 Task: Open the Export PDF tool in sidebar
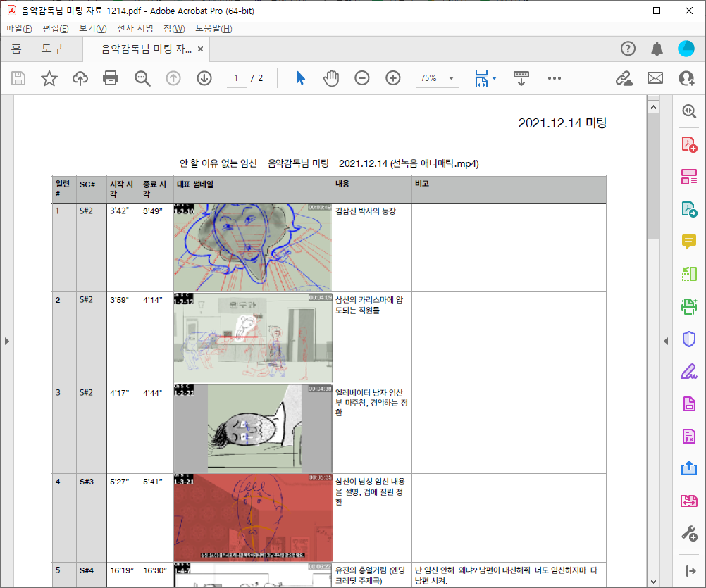point(689,209)
